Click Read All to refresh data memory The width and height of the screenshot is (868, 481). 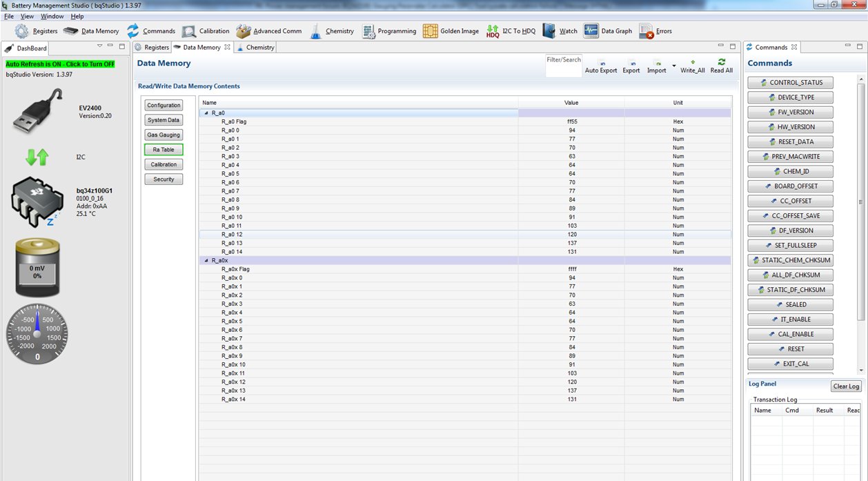tap(721, 66)
